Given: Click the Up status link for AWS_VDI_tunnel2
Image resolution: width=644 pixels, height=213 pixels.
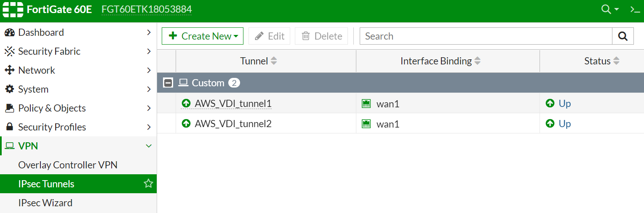Looking at the screenshot, I should (564, 124).
